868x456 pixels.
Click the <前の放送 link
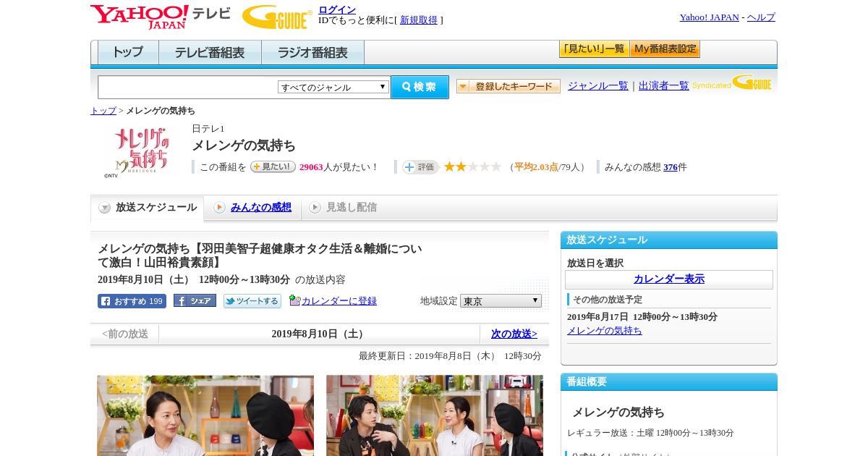tap(125, 334)
